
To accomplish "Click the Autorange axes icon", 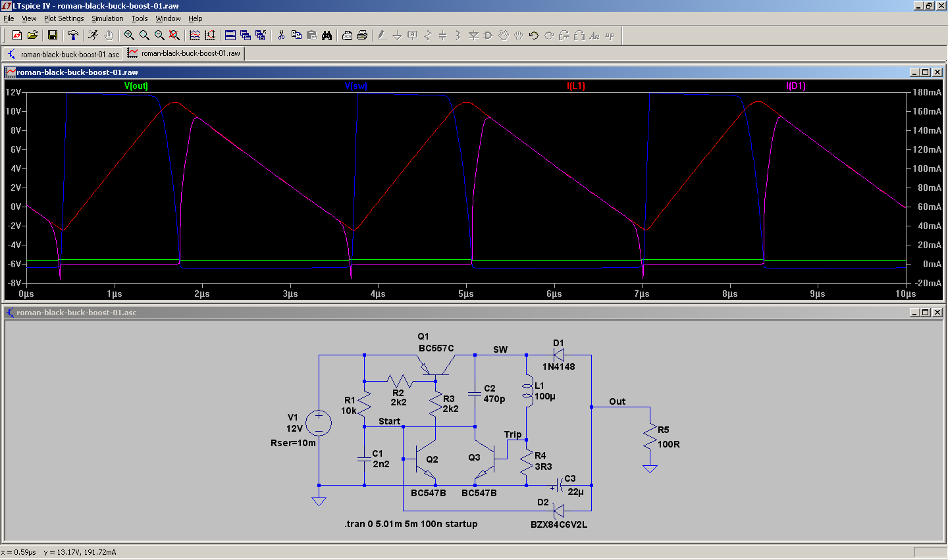I will coord(210,36).
